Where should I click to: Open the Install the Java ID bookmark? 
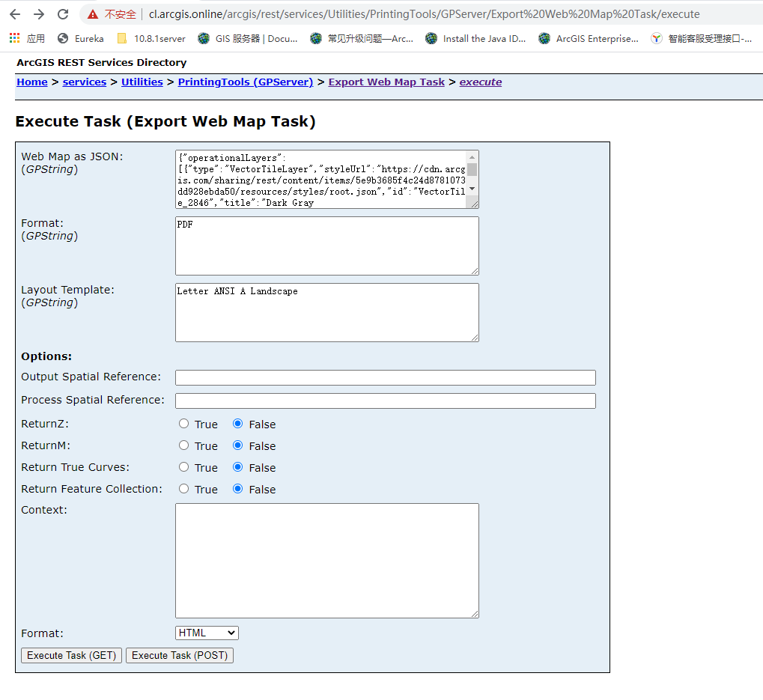pyautogui.click(x=475, y=38)
